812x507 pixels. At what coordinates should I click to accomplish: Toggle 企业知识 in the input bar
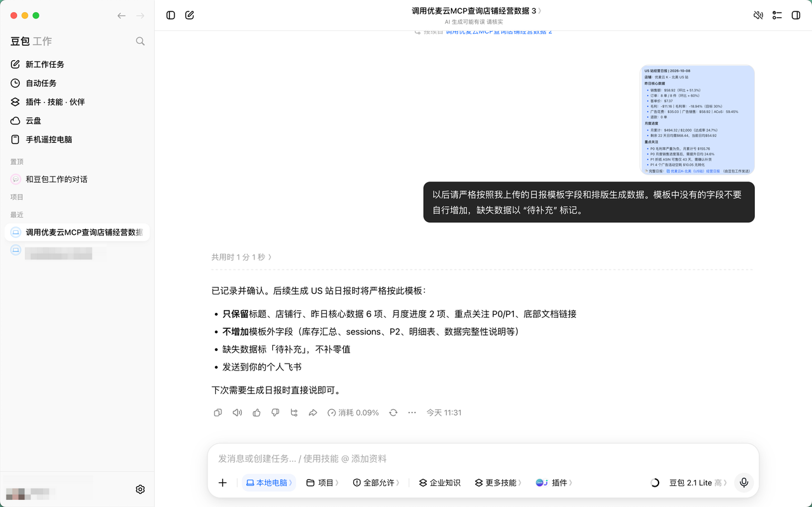tap(440, 483)
